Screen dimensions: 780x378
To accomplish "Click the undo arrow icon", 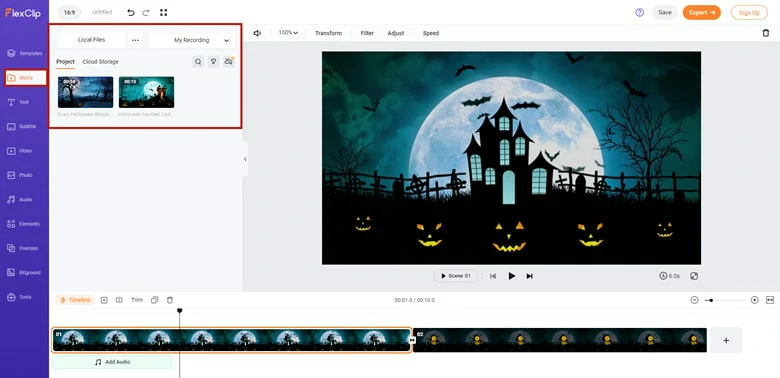I will (130, 12).
